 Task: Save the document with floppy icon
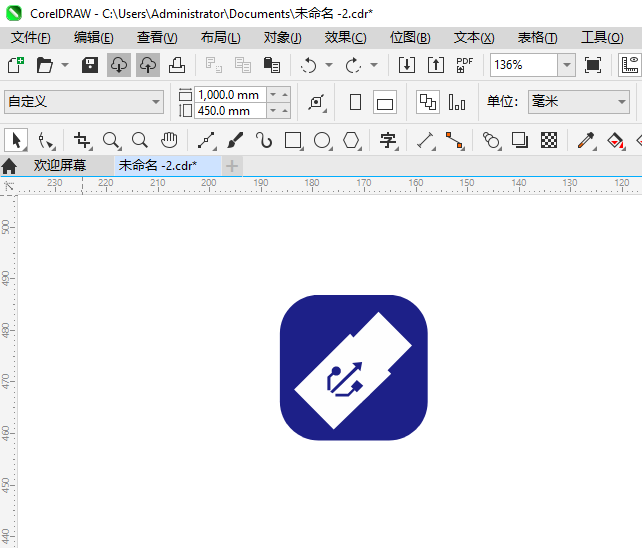90,65
